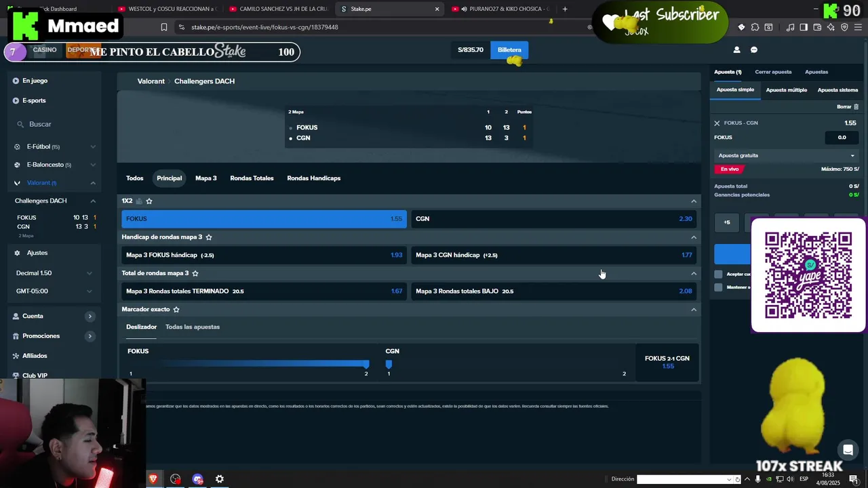Select the Apuesta sistema tab
Viewport: 868px width, 488px height.
(837, 90)
